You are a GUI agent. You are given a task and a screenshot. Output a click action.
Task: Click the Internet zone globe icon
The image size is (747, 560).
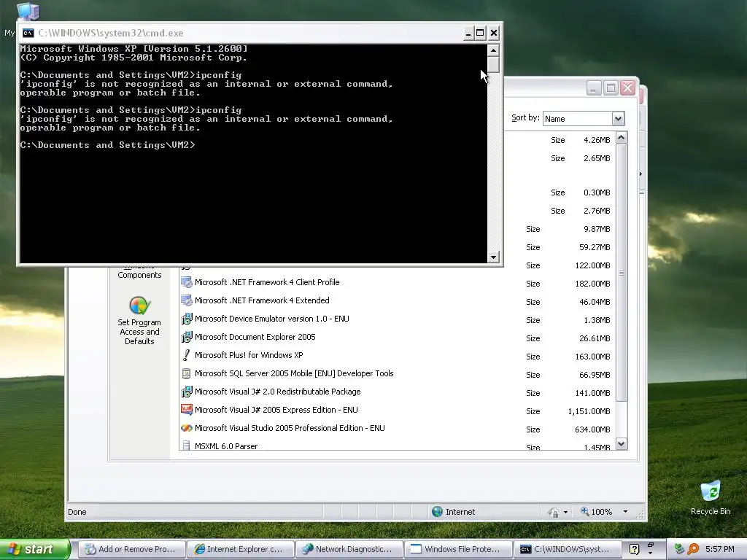tap(437, 512)
